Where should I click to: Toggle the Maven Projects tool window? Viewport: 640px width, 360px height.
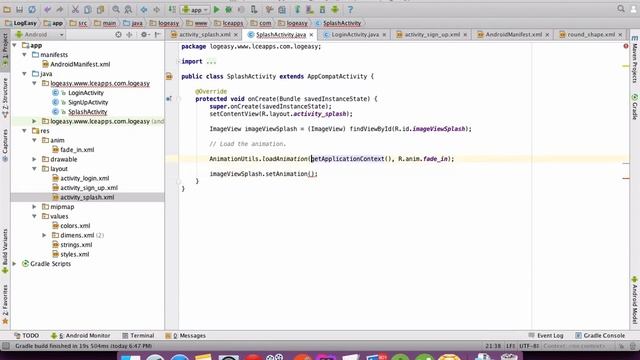coord(635,60)
